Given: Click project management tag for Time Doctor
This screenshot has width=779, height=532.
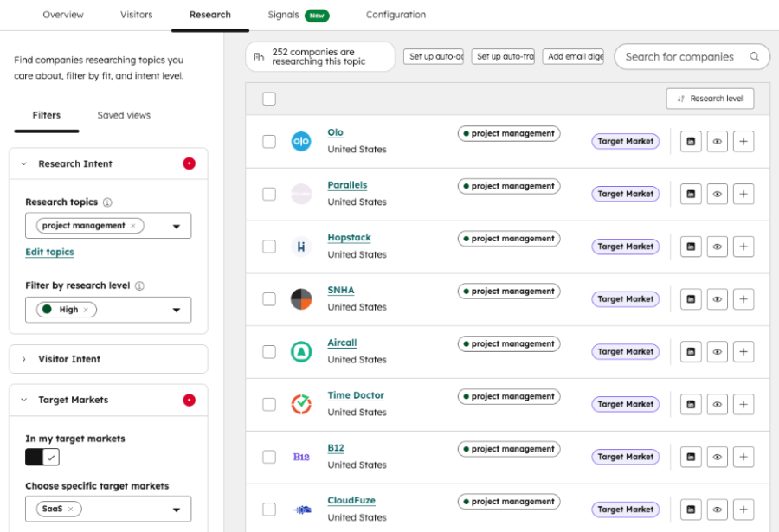Looking at the screenshot, I should click(x=509, y=396).
